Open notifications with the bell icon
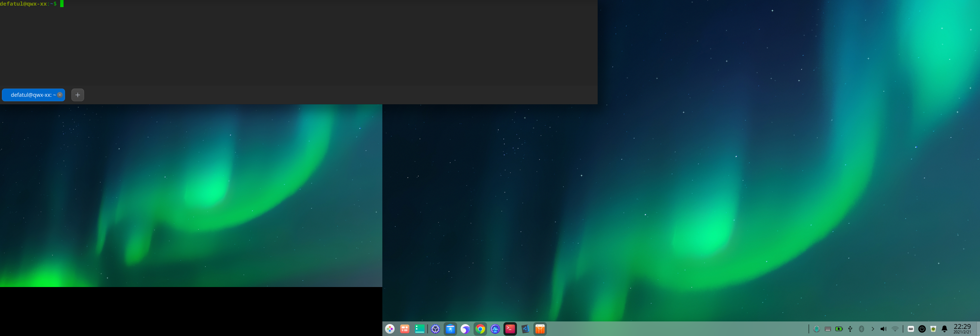The image size is (980, 336). (944, 329)
